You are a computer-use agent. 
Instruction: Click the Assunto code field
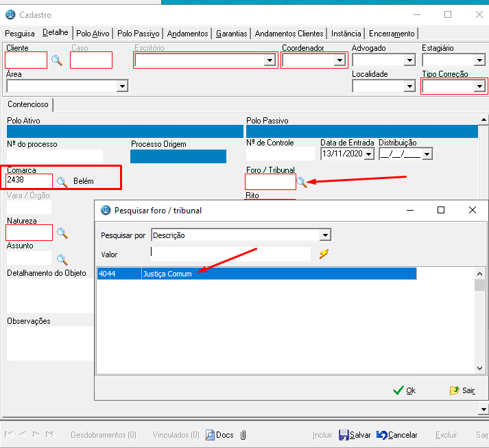point(29,258)
